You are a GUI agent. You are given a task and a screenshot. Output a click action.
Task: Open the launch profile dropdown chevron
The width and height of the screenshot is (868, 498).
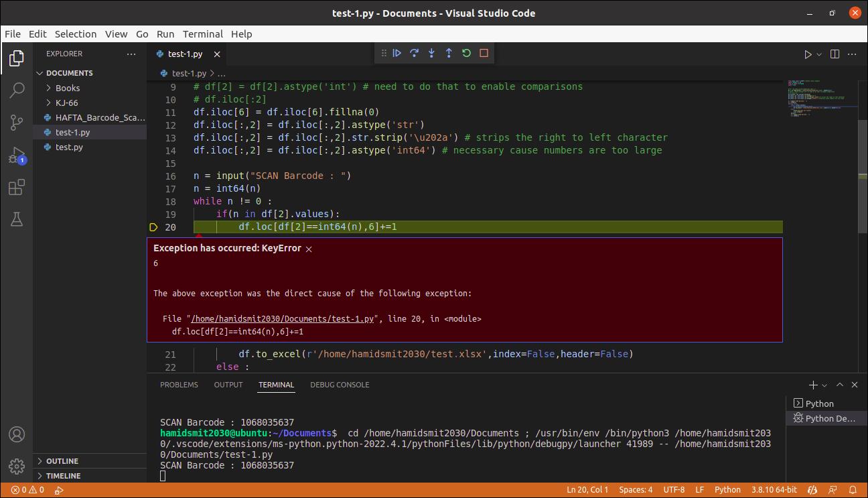[x=824, y=385]
